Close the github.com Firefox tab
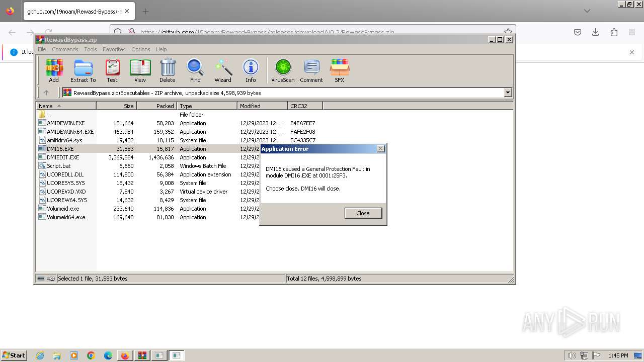Screen dimensions: 644x362 [x=126, y=11]
